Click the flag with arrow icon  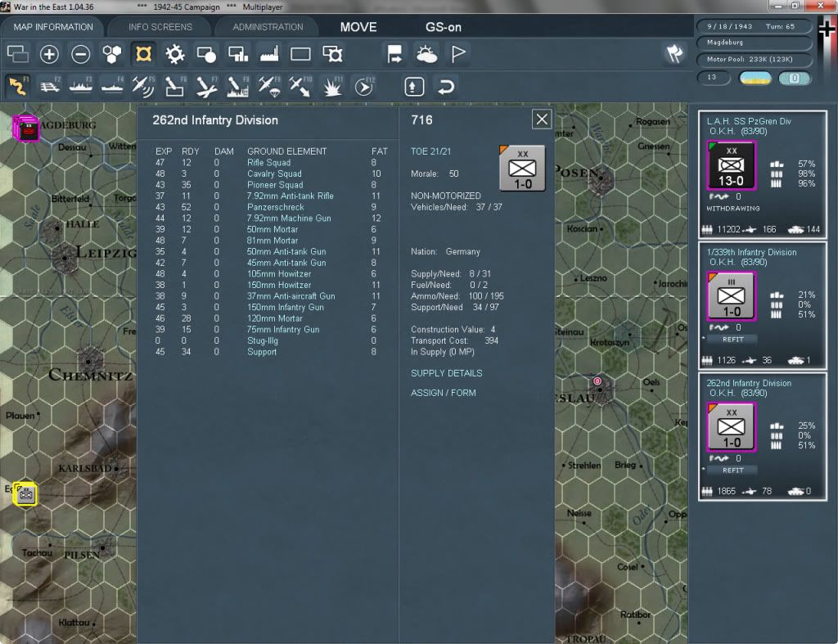pyautogui.click(x=394, y=54)
